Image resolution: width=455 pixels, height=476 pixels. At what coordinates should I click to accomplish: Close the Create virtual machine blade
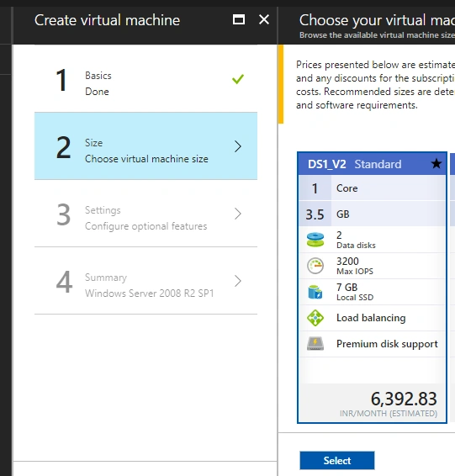coord(264,19)
